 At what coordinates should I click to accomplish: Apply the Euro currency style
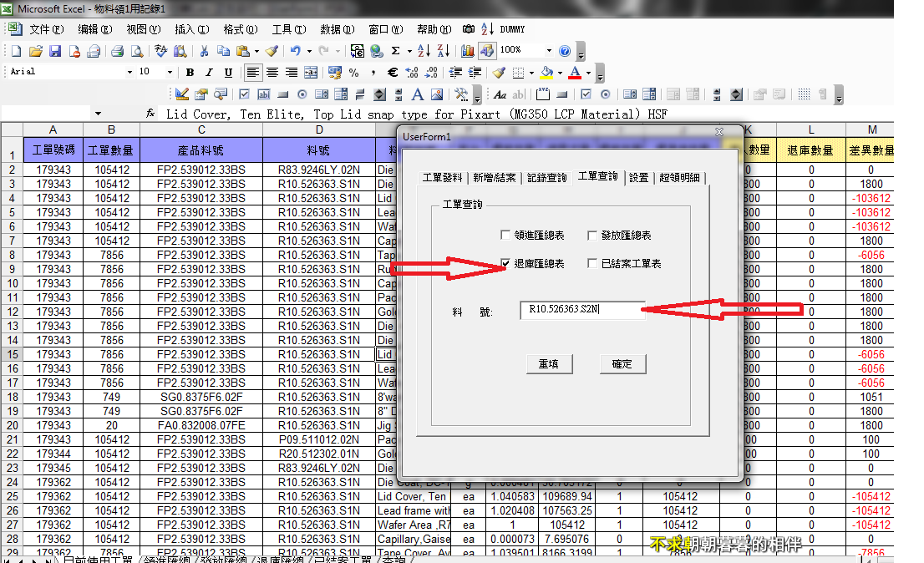(393, 73)
